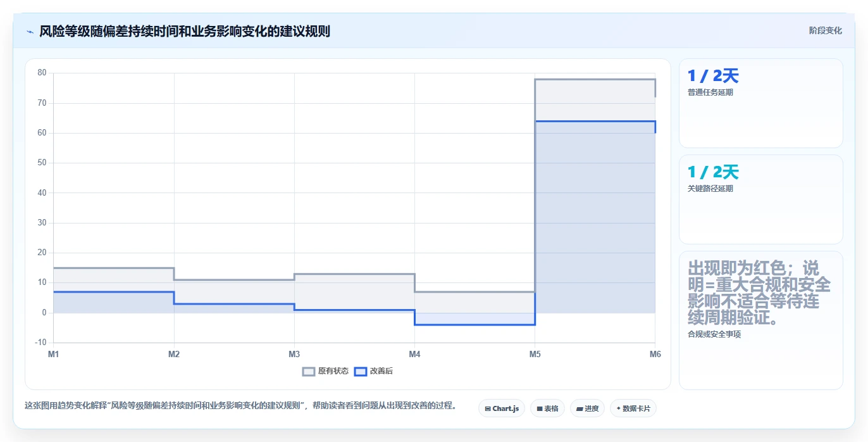Click the blue line segment below zero
This screenshot has width=868, height=442.
tap(474, 325)
